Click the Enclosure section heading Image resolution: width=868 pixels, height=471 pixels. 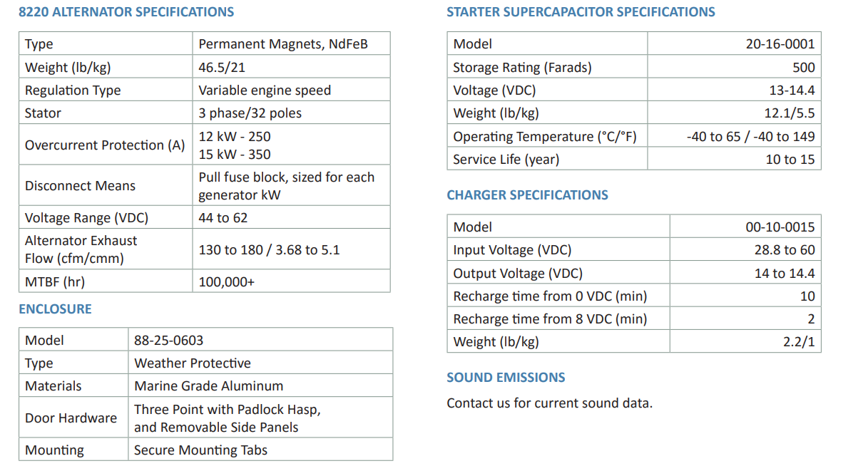pyautogui.click(x=56, y=309)
